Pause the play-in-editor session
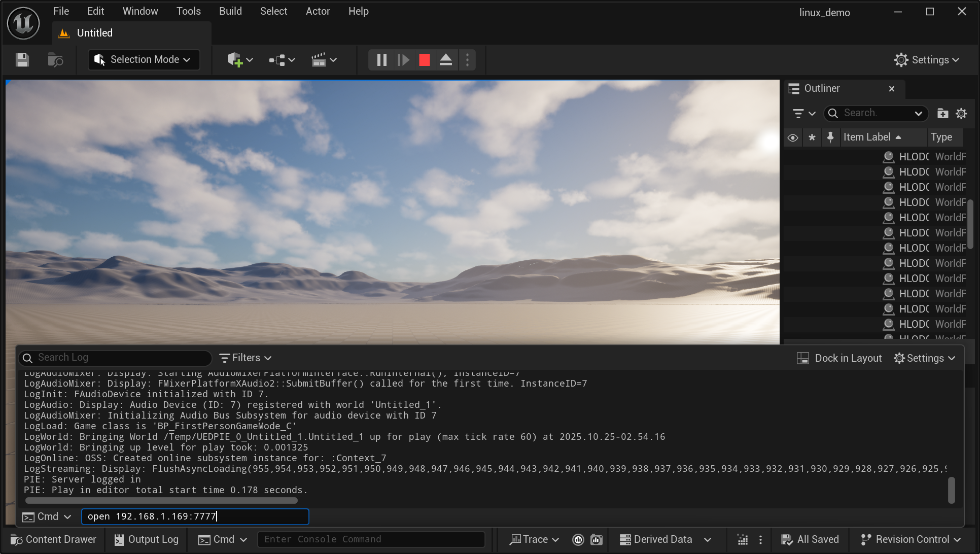 click(x=381, y=60)
